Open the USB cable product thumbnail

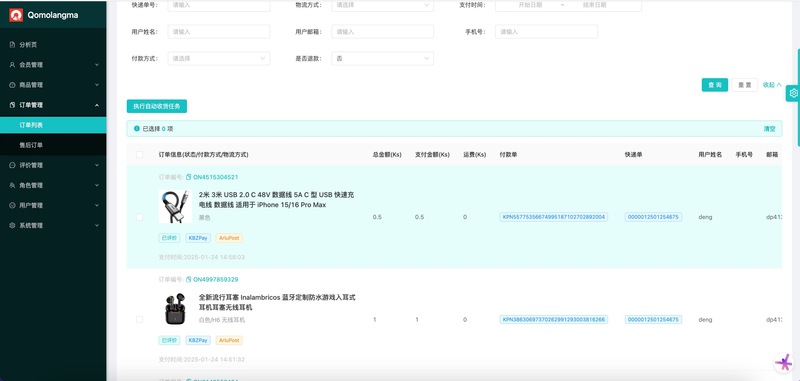tap(175, 206)
